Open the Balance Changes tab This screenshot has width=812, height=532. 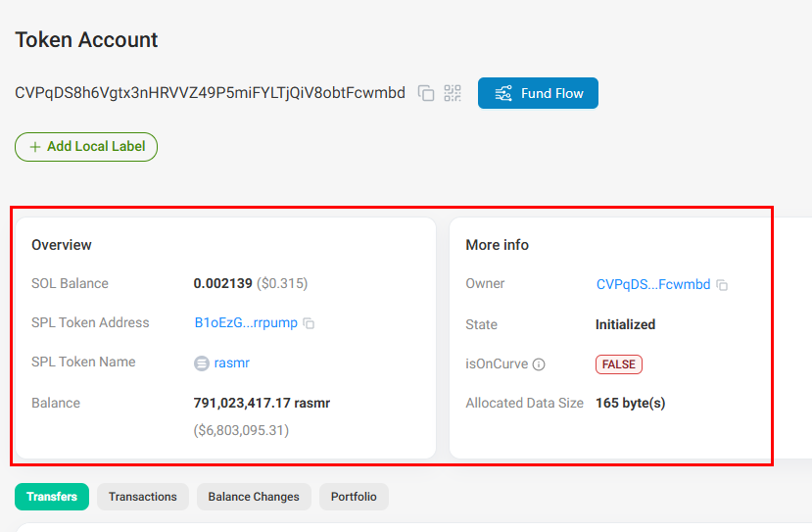(x=254, y=497)
